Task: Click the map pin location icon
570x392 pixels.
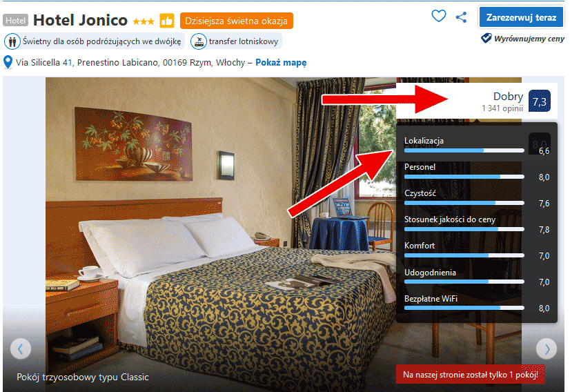Action: click(8, 62)
